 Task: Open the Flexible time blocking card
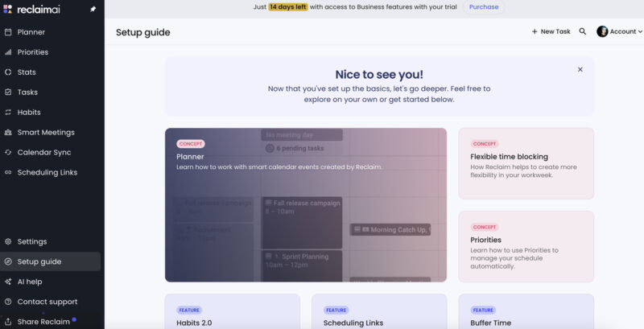click(x=526, y=163)
